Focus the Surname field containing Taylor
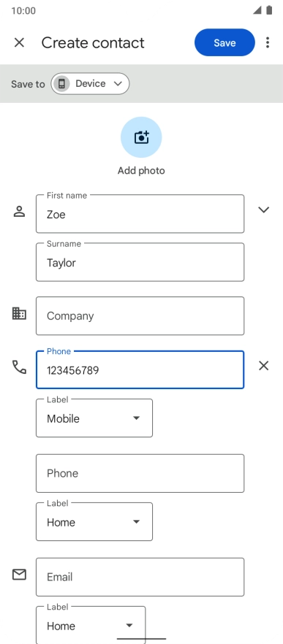This screenshot has height=644, width=283. [x=140, y=262]
